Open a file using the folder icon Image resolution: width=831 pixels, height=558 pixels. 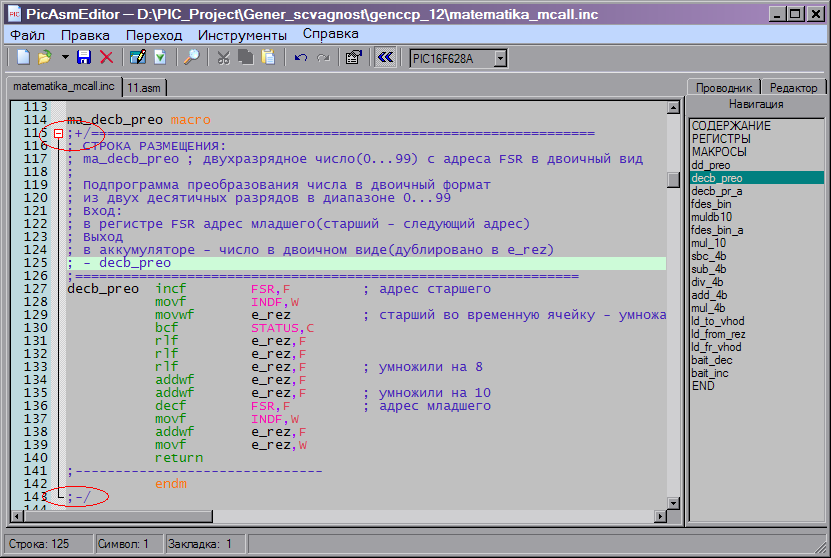tap(45, 57)
